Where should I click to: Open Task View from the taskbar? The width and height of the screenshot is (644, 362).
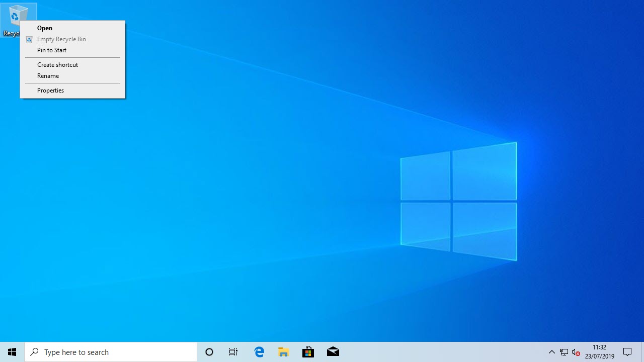(233, 352)
